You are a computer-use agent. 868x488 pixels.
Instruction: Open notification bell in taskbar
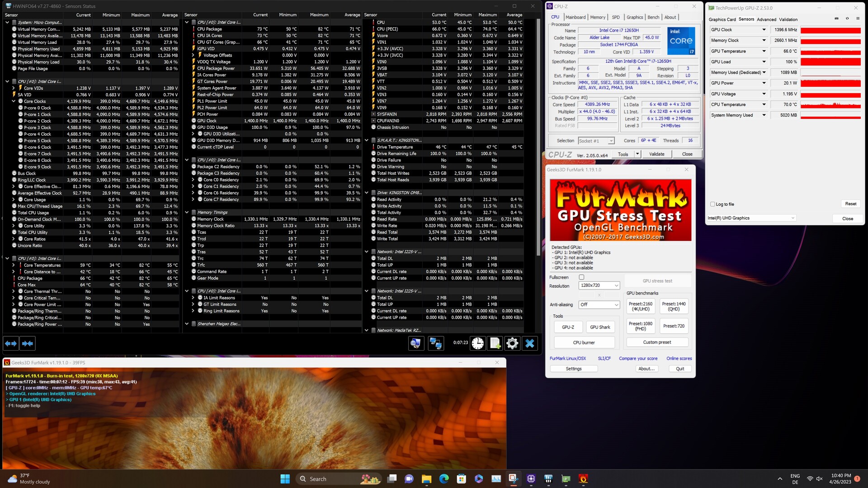[x=857, y=479]
